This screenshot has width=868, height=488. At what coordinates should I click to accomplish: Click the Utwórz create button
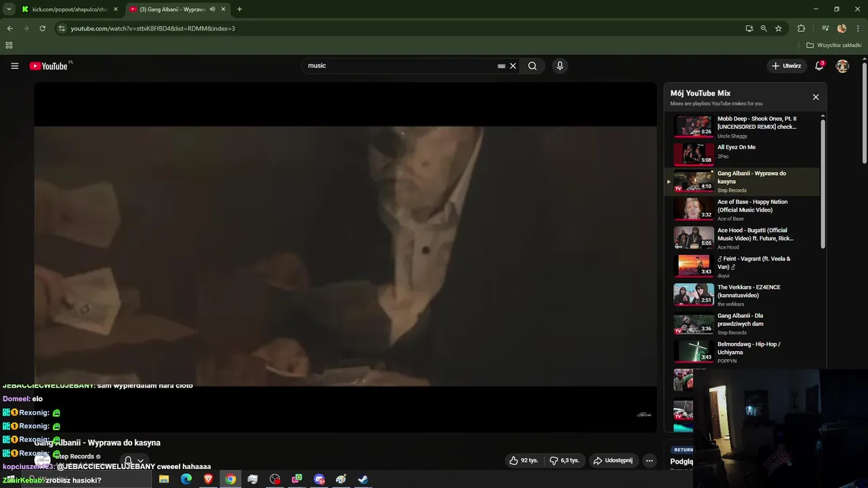(787, 66)
